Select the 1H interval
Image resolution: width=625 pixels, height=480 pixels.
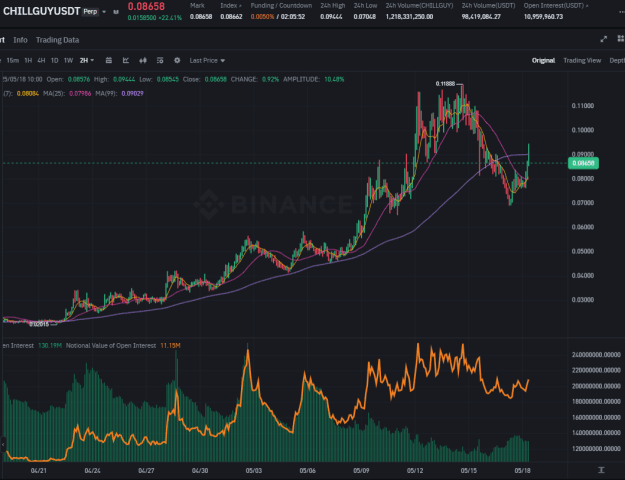pyautogui.click(x=28, y=60)
